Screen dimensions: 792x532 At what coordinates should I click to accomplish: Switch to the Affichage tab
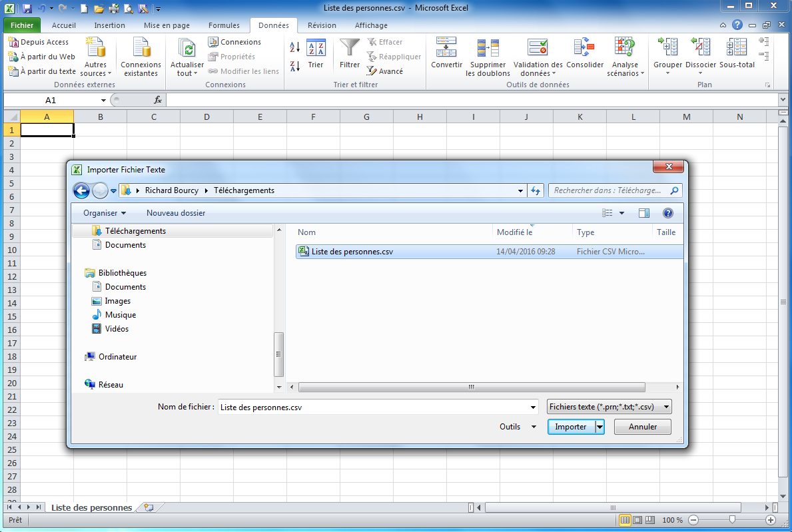tap(371, 25)
